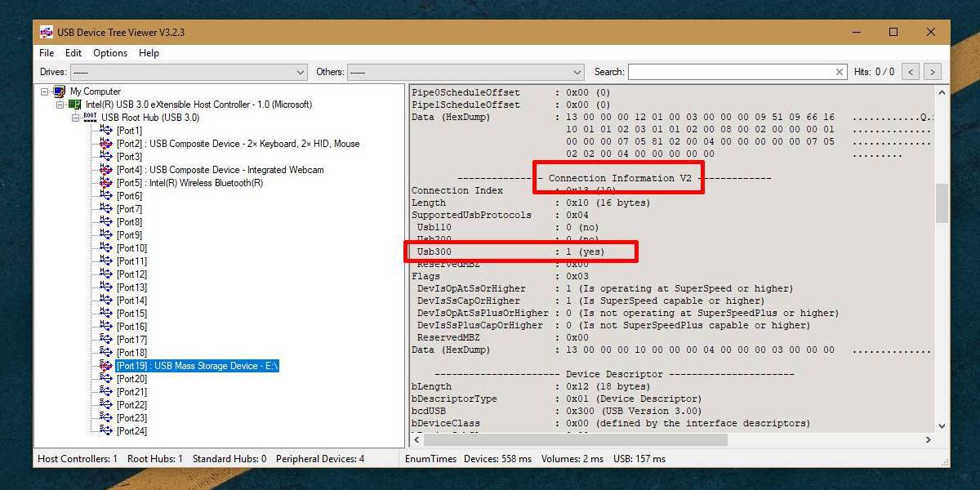The width and height of the screenshot is (980, 490).
Task: Click the Port10 connector icon
Action: (106, 248)
